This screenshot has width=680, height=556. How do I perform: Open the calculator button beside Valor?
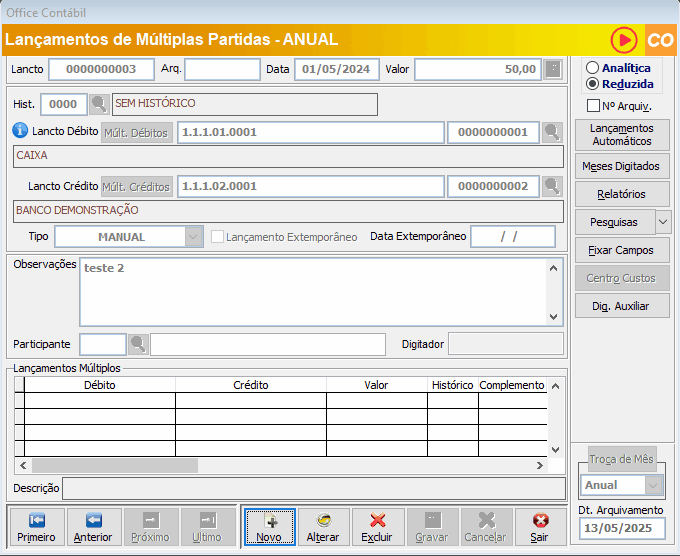tap(553, 69)
